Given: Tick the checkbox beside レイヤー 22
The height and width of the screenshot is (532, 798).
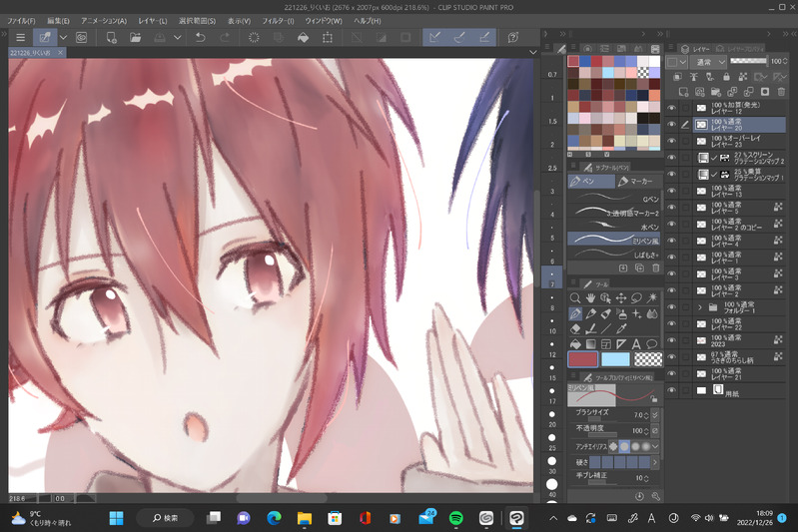Looking at the screenshot, I should click(685, 323).
